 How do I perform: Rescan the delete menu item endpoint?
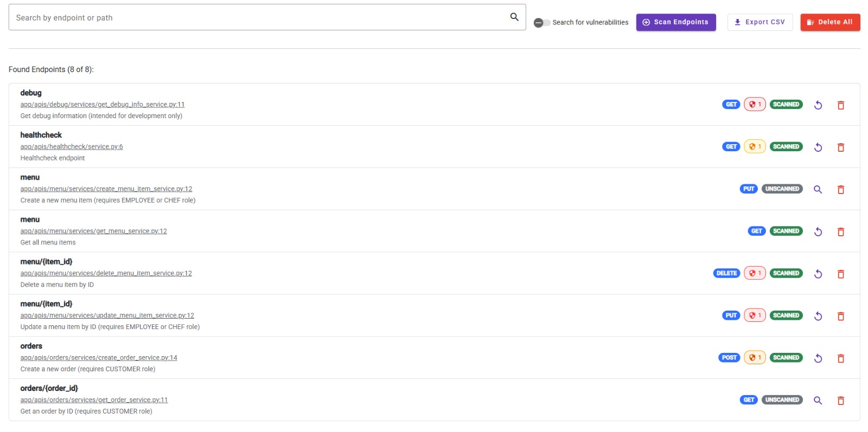(818, 274)
